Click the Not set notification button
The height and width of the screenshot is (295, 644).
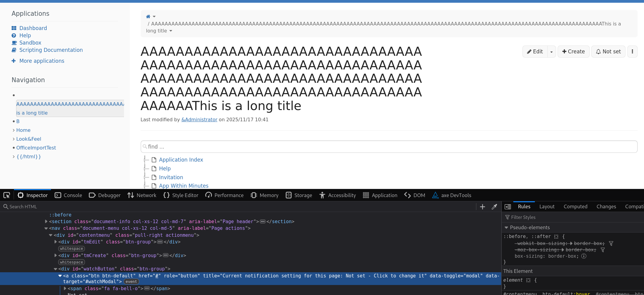click(608, 52)
